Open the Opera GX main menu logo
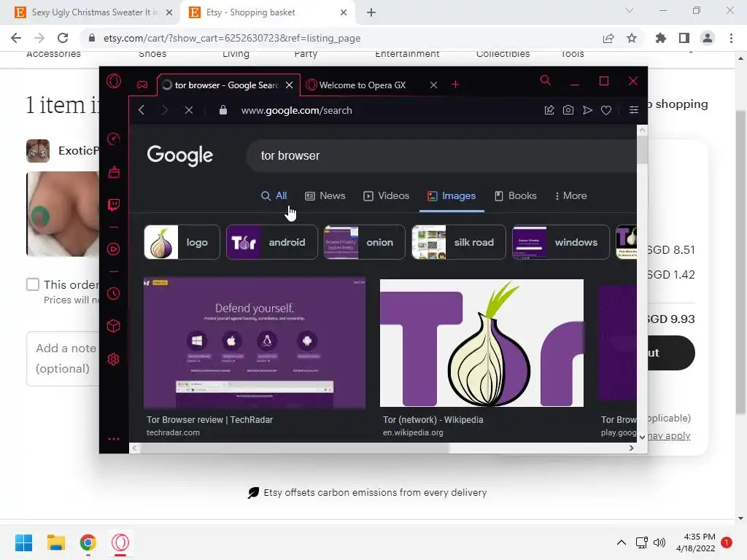This screenshot has height=560, width=747. [114, 82]
